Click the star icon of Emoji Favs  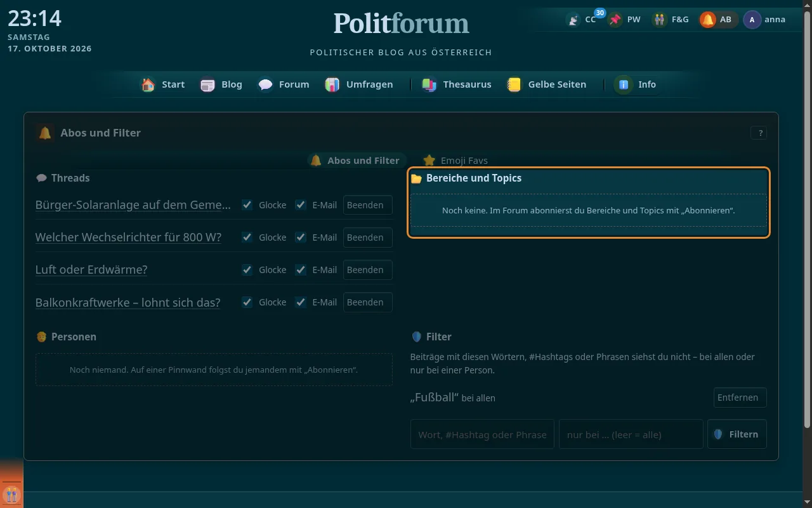[429, 161]
